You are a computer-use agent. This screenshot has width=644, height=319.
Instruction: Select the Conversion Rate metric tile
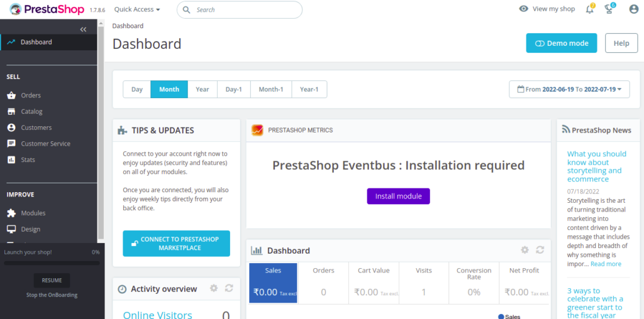pyautogui.click(x=474, y=283)
